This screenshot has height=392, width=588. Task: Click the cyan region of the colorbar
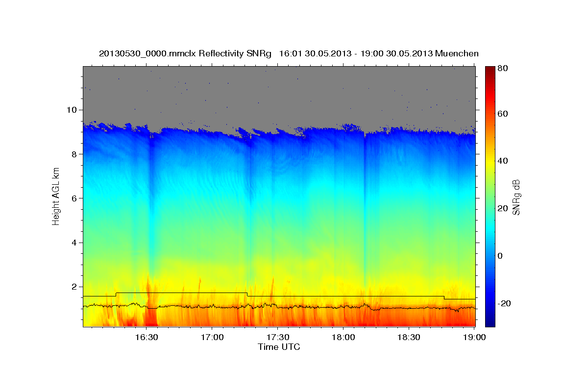click(490, 228)
